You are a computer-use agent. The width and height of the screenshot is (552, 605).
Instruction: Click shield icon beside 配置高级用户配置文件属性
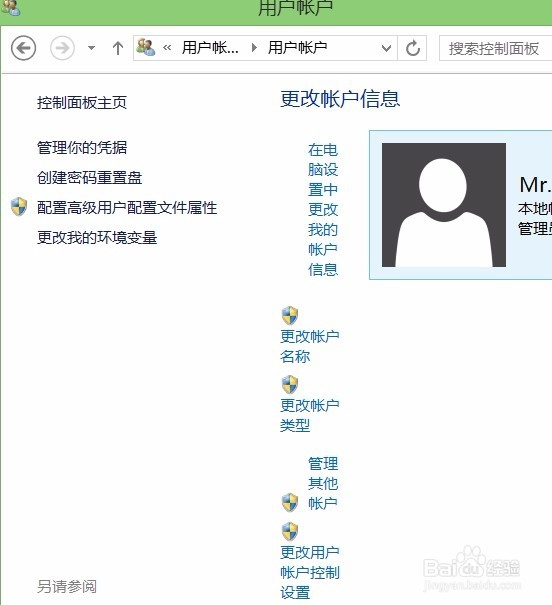click(19, 206)
